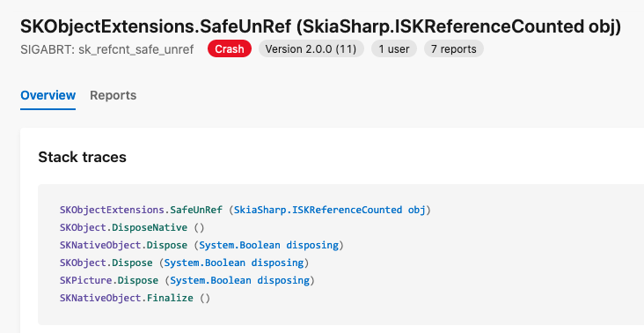The width and height of the screenshot is (644, 333).
Task: Click the SKObjectExtensions.SafeUnRef page title
Action: click(320, 26)
